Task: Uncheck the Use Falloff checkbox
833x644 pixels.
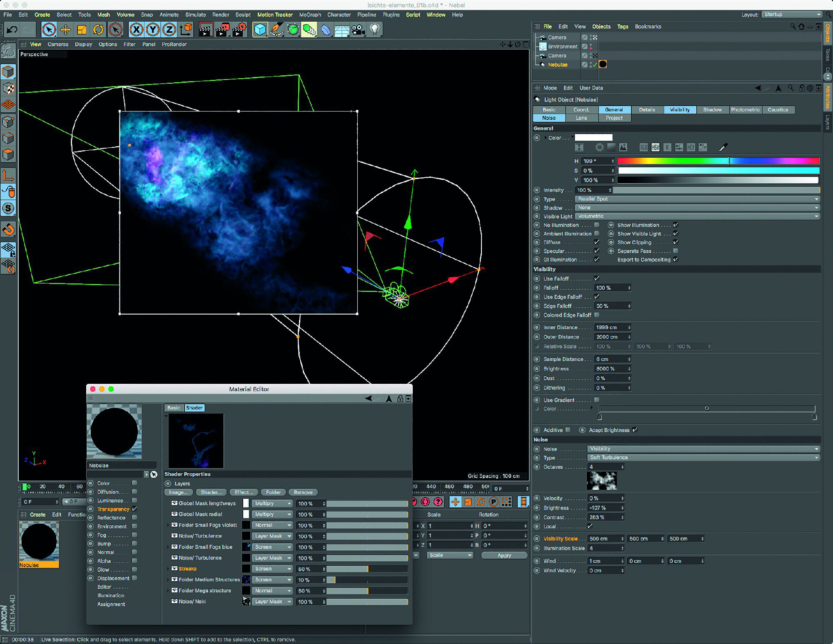Action: coord(597,278)
